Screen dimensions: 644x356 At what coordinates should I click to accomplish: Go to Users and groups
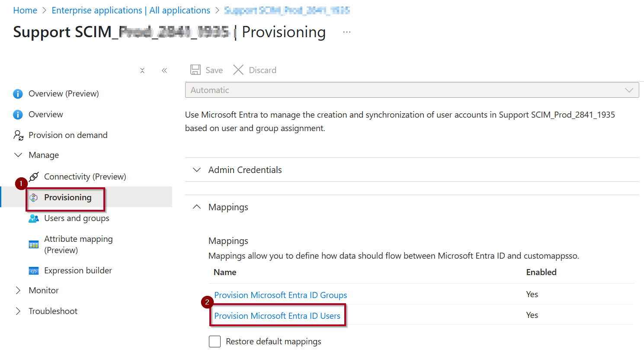click(77, 218)
